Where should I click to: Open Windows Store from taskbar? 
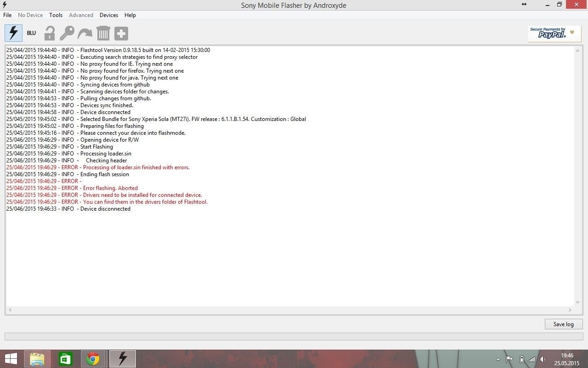(x=66, y=359)
